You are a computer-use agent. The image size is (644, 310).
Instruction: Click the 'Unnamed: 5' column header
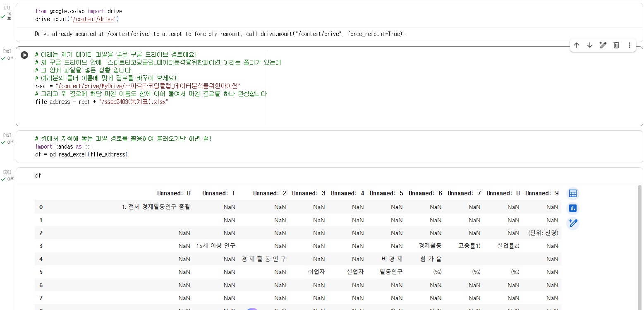pos(386,193)
